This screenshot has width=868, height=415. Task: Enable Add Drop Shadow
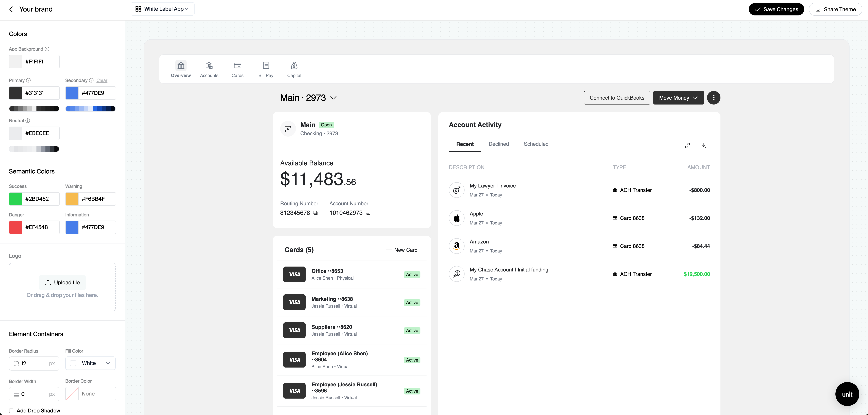tap(11, 411)
